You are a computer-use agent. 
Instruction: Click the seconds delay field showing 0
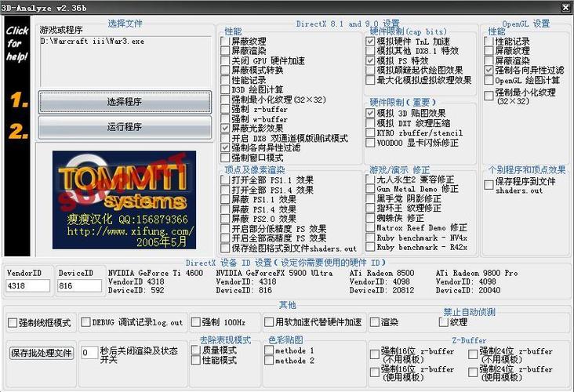pos(89,353)
